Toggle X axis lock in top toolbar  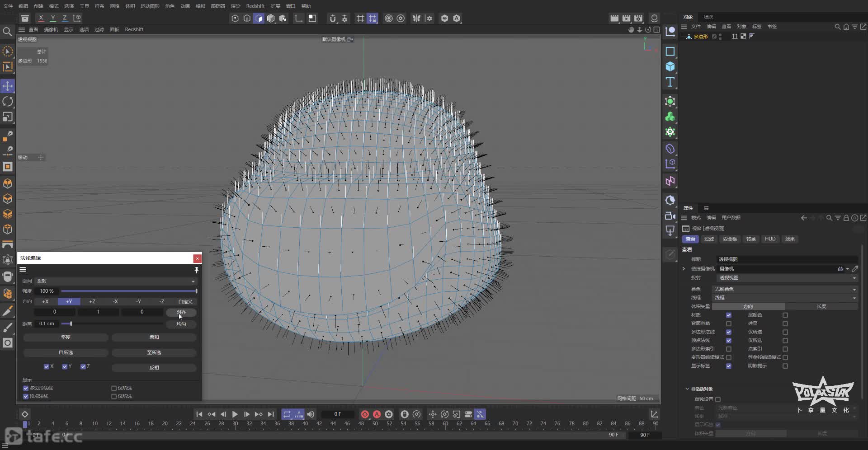pos(41,18)
